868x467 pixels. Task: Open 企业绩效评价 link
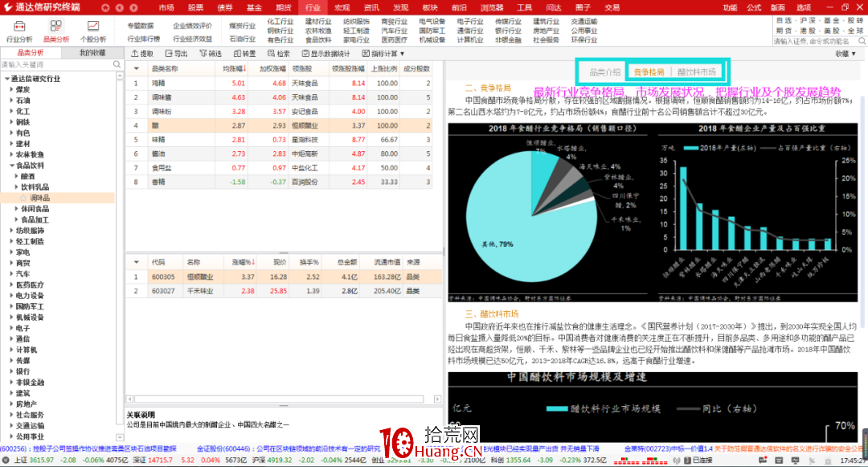192,26
